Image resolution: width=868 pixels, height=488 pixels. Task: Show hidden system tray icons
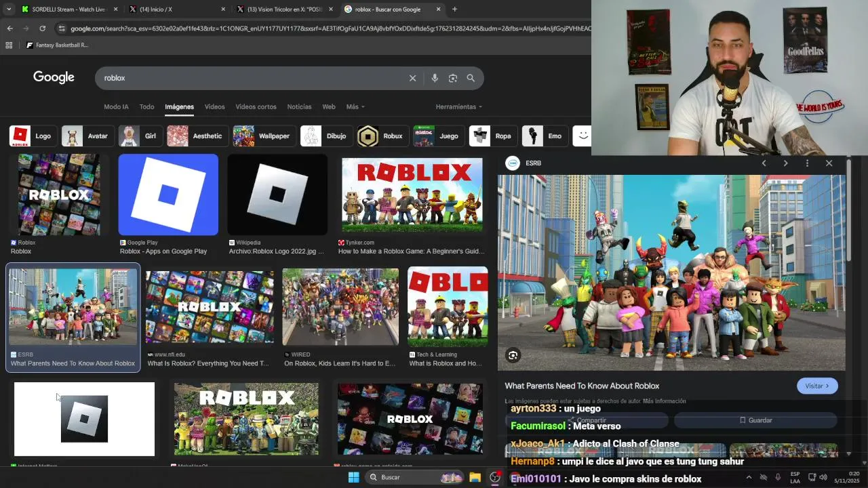[749, 477]
